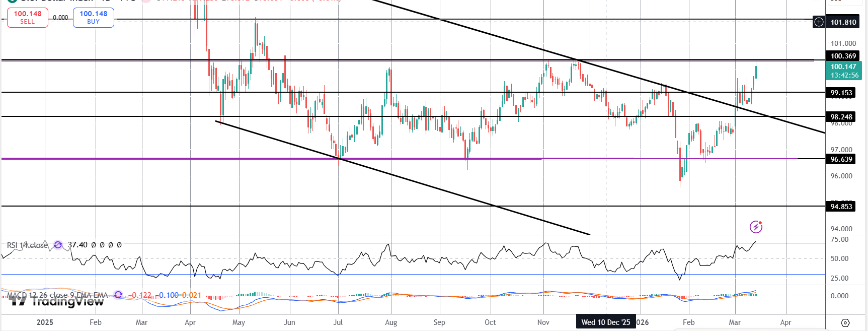Click the 101.000 price scale label

[x=843, y=43]
